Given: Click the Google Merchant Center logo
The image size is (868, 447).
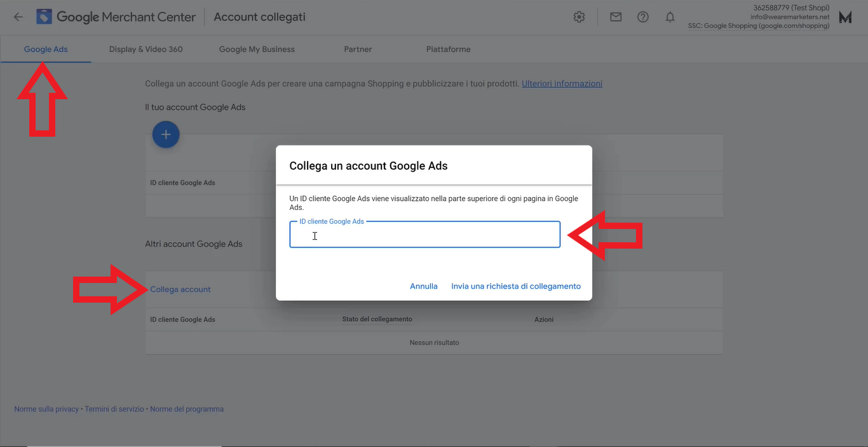Looking at the screenshot, I should coord(44,17).
